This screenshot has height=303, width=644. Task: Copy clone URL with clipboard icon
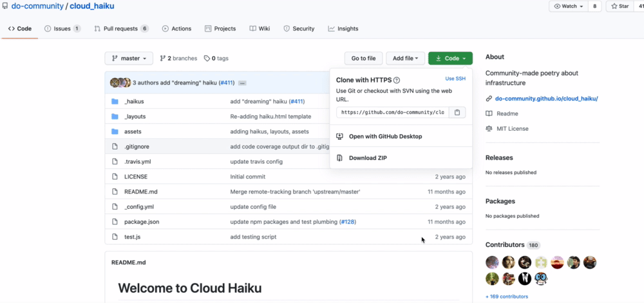(457, 112)
